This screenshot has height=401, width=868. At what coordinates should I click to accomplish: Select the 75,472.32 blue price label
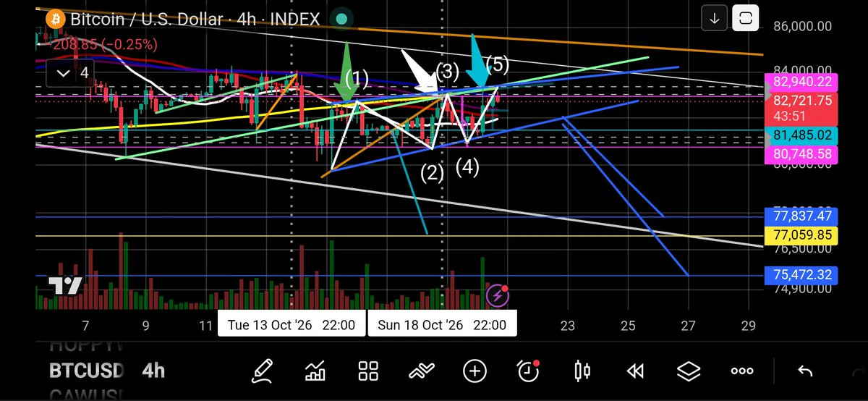801,275
